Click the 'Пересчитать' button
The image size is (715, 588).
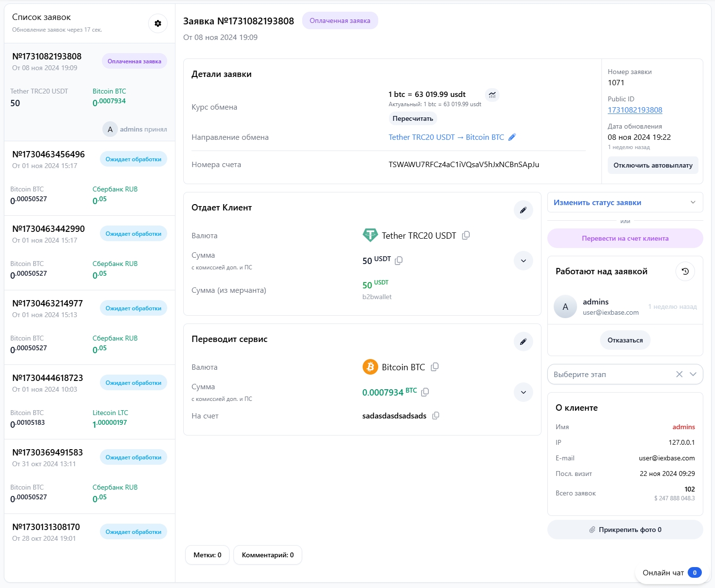(x=412, y=118)
